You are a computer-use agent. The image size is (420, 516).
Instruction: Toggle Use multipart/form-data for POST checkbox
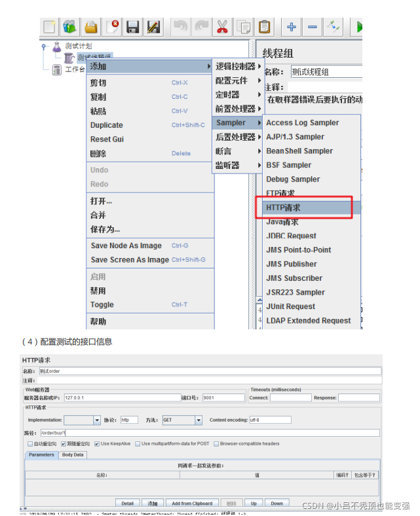pos(138,444)
